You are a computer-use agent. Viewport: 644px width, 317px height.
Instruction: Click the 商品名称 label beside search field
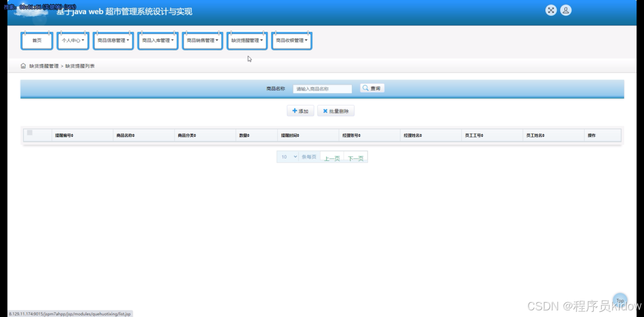276,88
